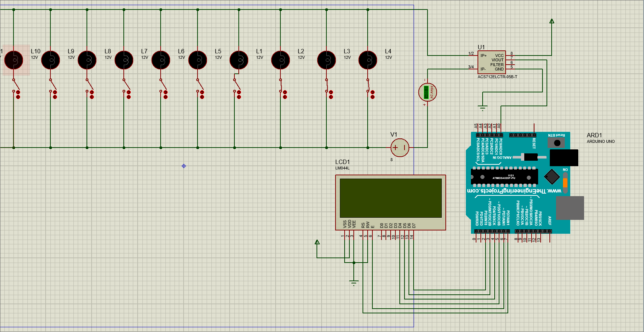Select the ground symbol under the ACS712

483,108
